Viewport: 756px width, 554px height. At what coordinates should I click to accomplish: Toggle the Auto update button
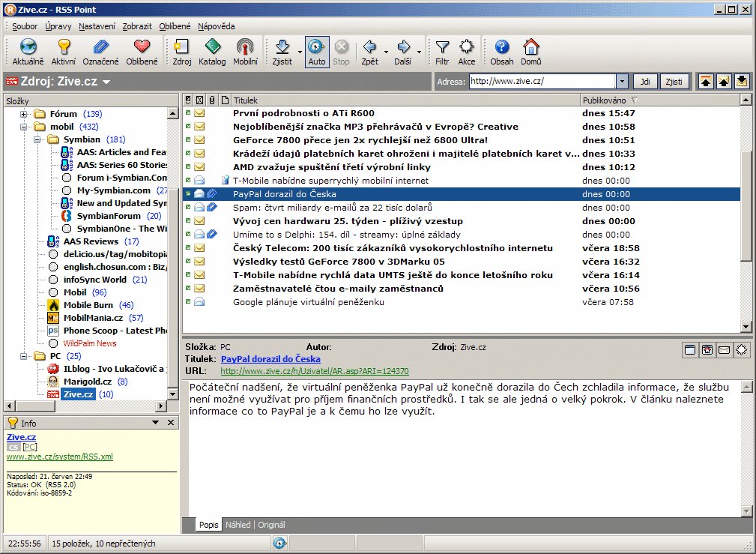click(317, 52)
